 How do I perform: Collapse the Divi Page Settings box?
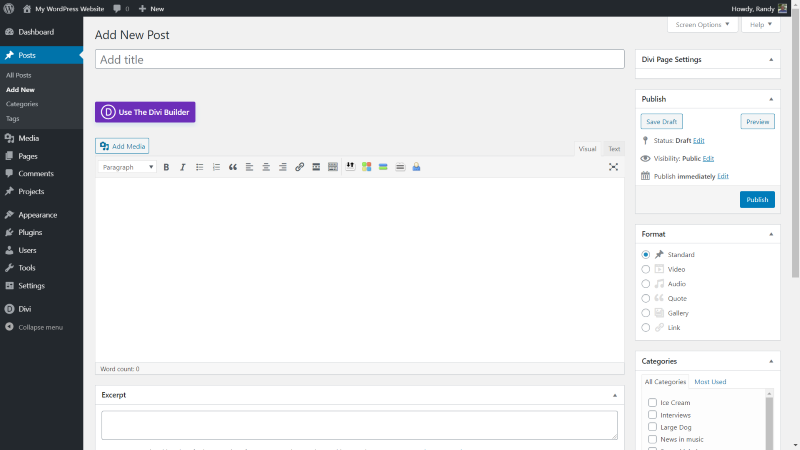771,60
